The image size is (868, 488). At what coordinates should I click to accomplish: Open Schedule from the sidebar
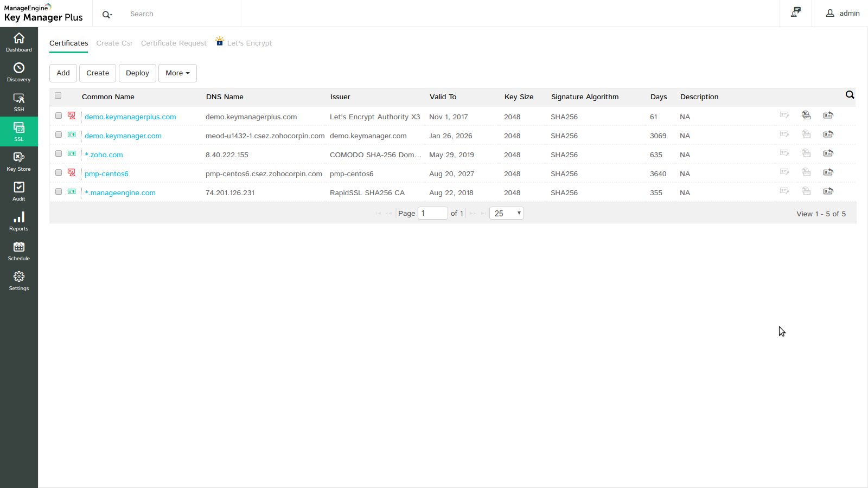point(19,251)
